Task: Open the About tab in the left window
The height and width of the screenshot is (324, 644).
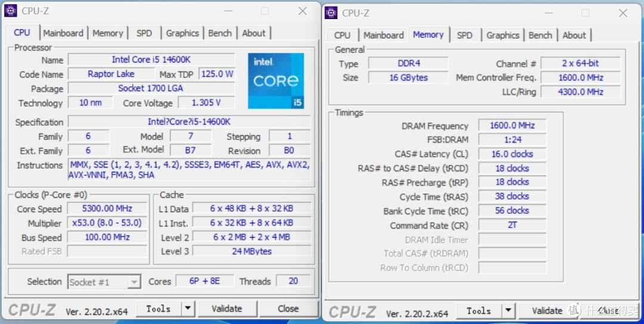Action: 253,33
